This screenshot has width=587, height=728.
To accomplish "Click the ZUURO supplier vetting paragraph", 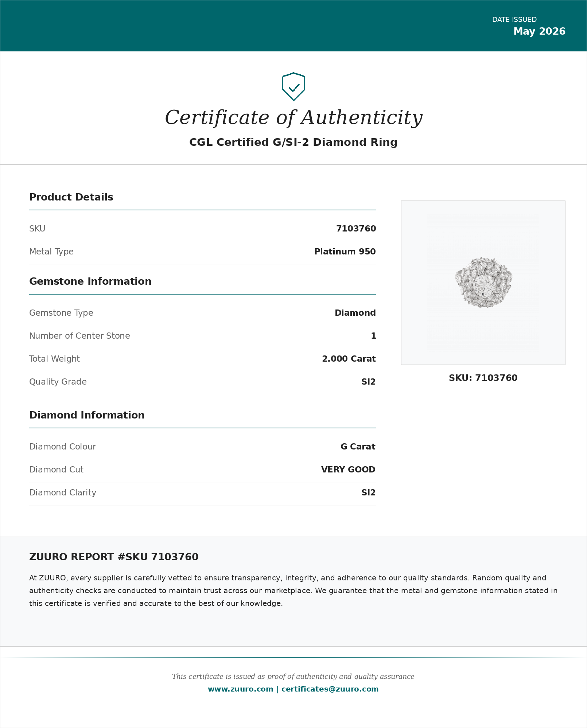I will point(293,591).
